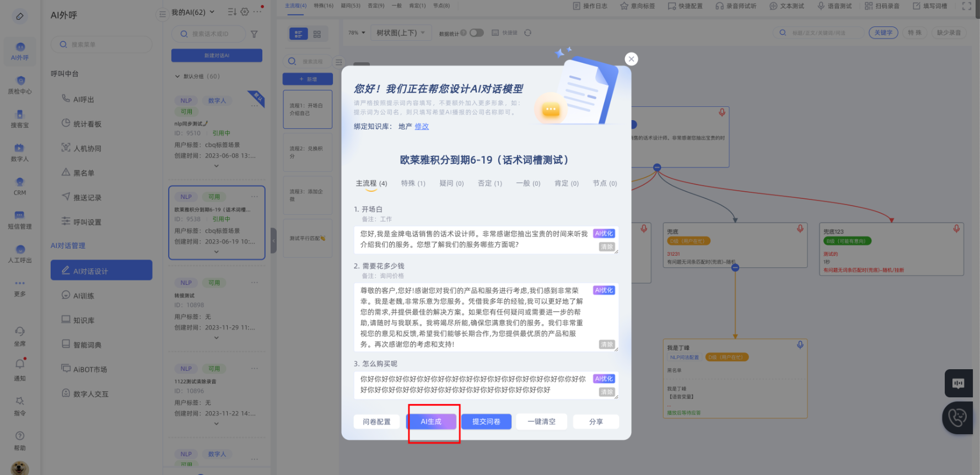Enable the 关键字 search filter pill
Viewport: 980px width, 475px height.
click(883, 33)
